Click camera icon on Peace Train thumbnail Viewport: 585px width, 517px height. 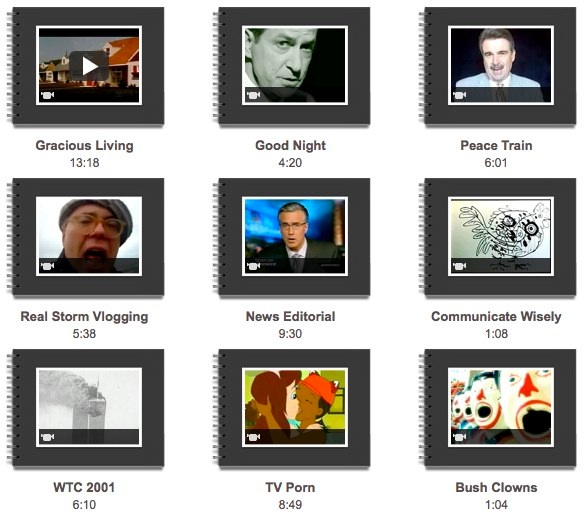459,95
